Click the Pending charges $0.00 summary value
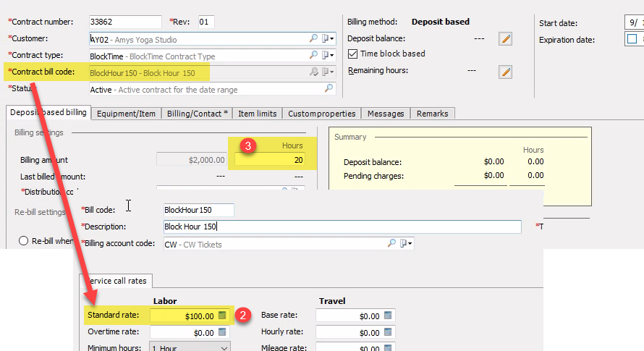This screenshot has height=351, width=644. pos(493,175)
